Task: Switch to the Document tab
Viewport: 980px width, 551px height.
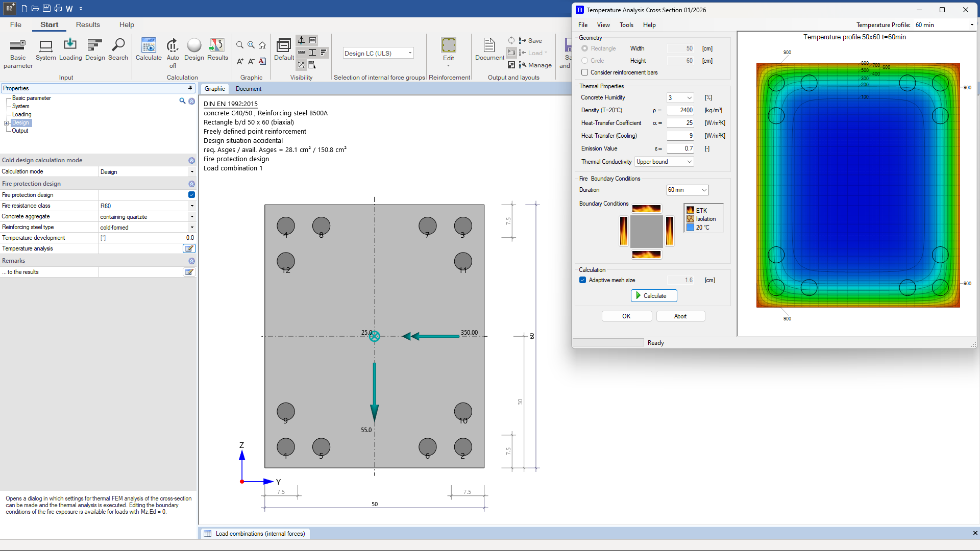Action: pyautogui.click(x=249, y=89)
